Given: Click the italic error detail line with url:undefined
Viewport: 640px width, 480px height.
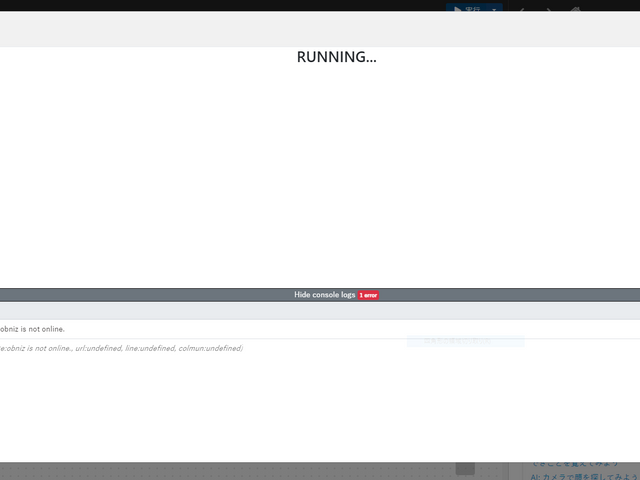Looking at the screenshot, I should click(x=120, y=348).
